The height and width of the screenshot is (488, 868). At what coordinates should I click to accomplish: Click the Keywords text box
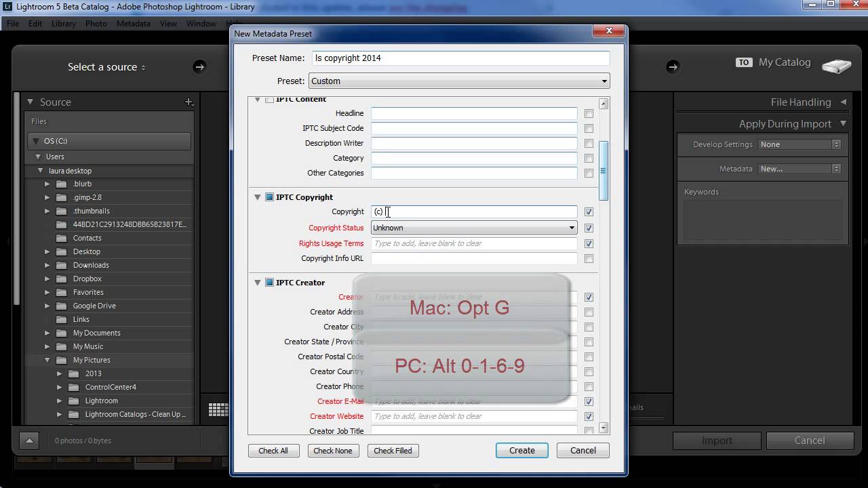762,221
